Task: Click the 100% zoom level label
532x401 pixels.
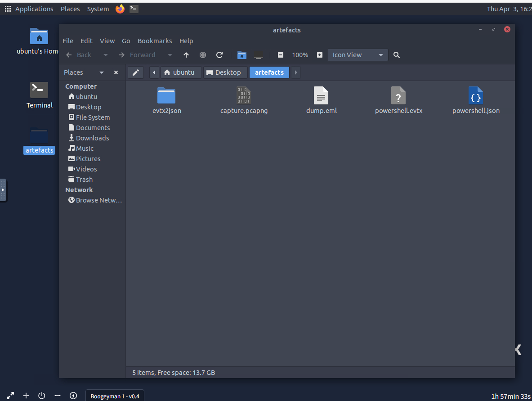Action: [300, 55]
